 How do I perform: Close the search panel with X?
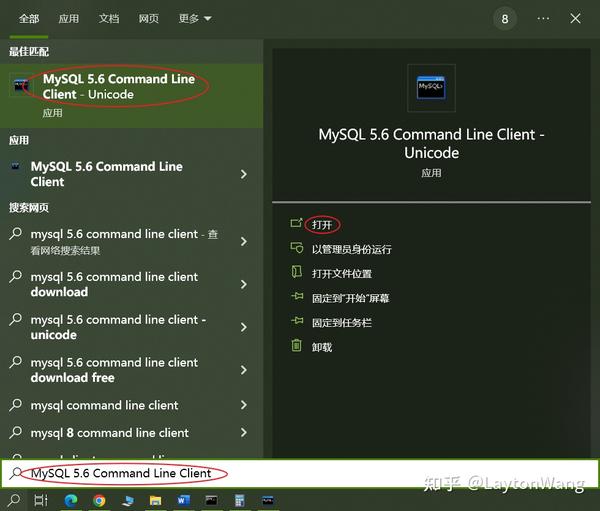pos(575,18)
